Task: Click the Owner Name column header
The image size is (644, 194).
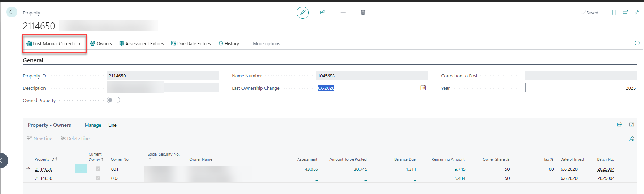Action: coord(201,159)
